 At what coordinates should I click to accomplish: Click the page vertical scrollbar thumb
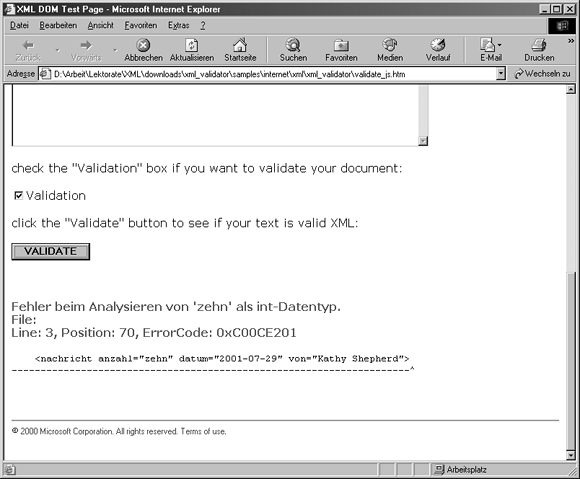(571, 361)
